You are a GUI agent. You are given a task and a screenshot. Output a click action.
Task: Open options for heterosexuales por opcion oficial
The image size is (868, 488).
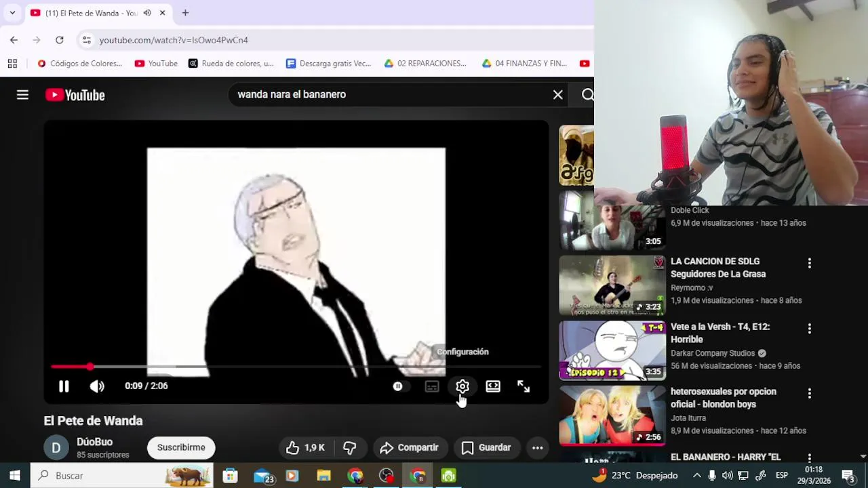[809, 393]
